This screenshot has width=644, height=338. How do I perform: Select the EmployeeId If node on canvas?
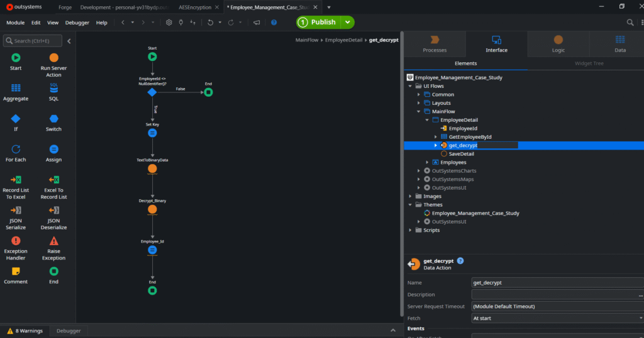[x=152, y=92]
